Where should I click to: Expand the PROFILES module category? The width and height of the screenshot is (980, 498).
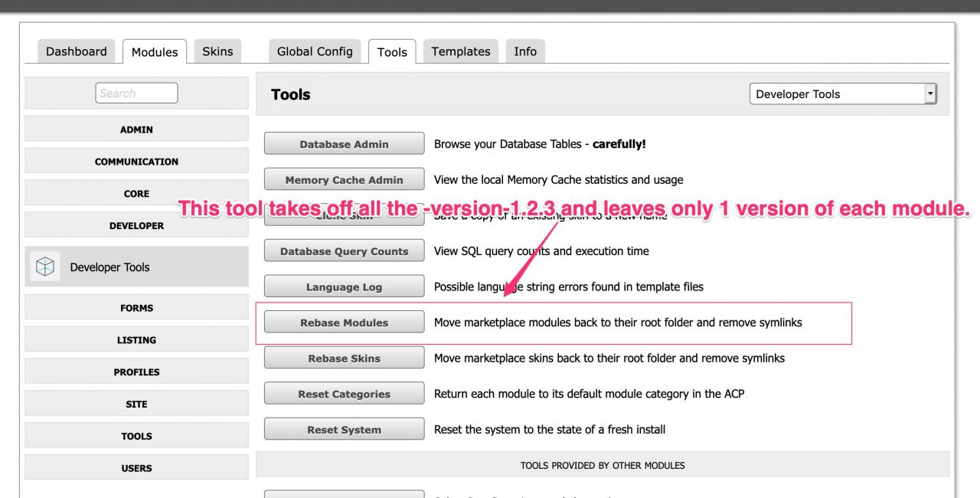point(136,372)
